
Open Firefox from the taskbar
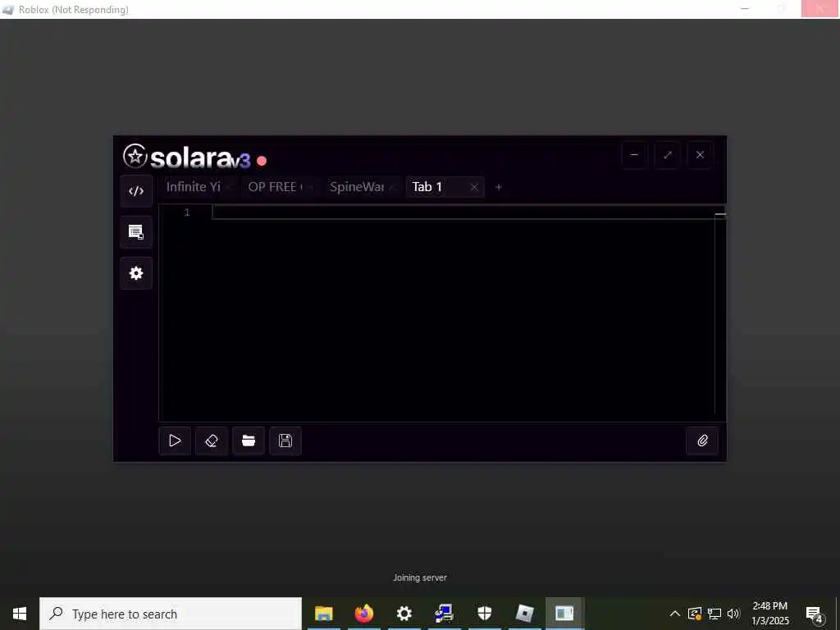click(x=363, y=614)
